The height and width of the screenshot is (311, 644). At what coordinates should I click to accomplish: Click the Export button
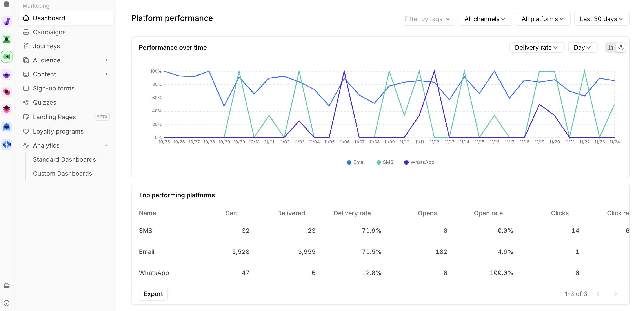tap(153, 294)
